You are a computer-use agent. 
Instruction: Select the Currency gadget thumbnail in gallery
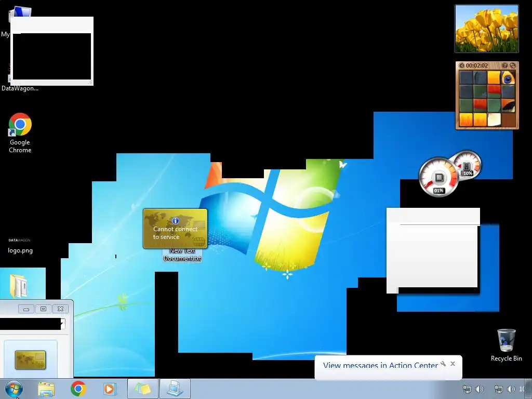(31, 360)
